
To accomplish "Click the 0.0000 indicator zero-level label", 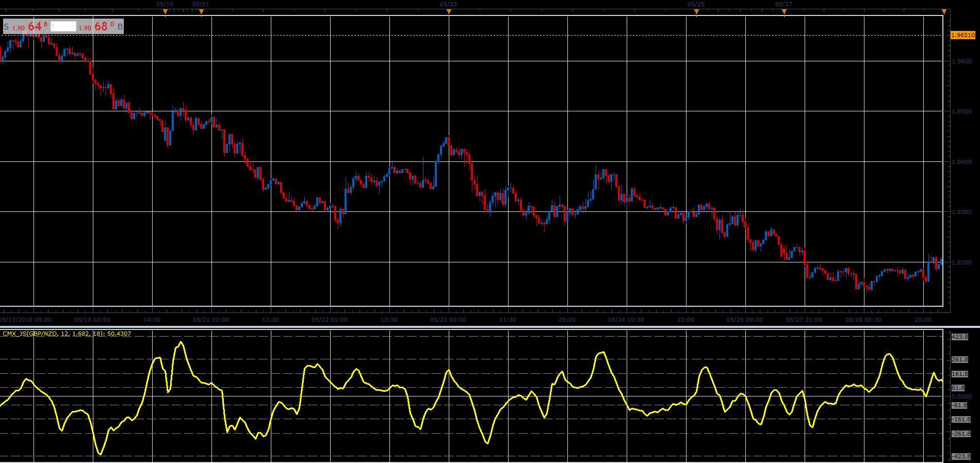I will [x=961, y=396].
